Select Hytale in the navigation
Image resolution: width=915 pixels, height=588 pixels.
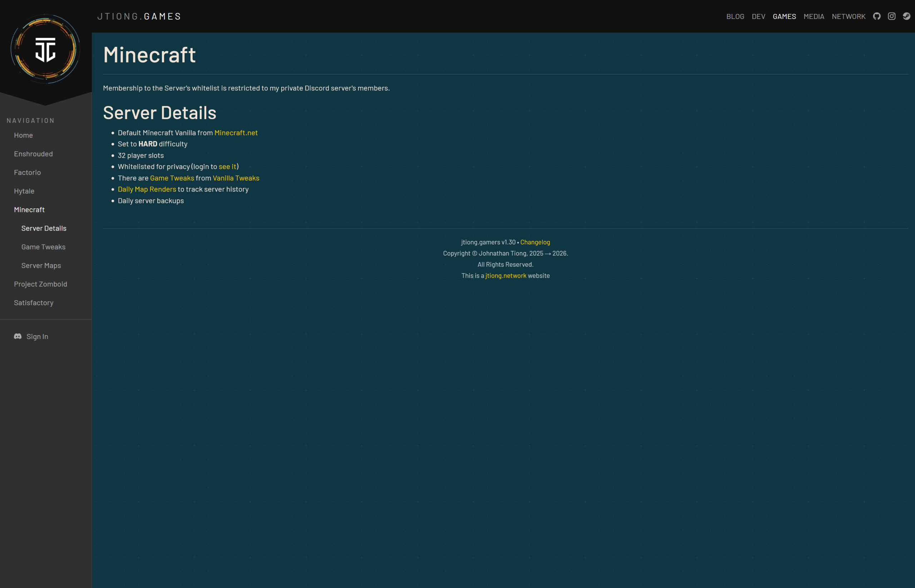(x=24, y=191)
